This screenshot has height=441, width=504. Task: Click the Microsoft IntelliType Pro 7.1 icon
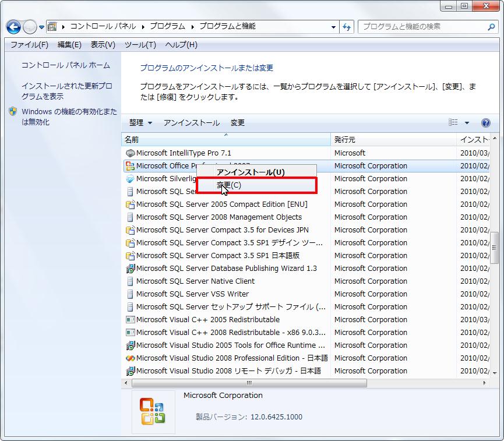130,153
